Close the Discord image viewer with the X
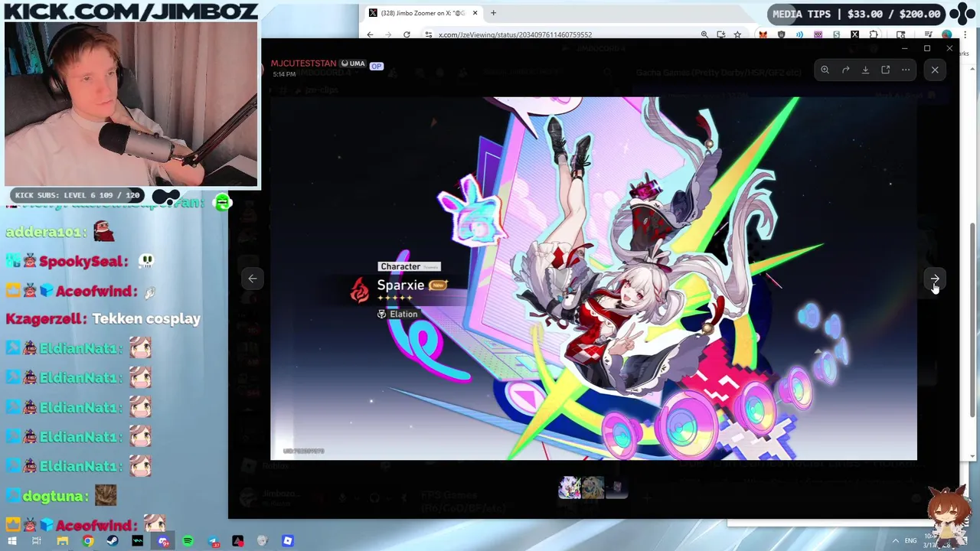 pyautogui.click(x=935, y=70)
